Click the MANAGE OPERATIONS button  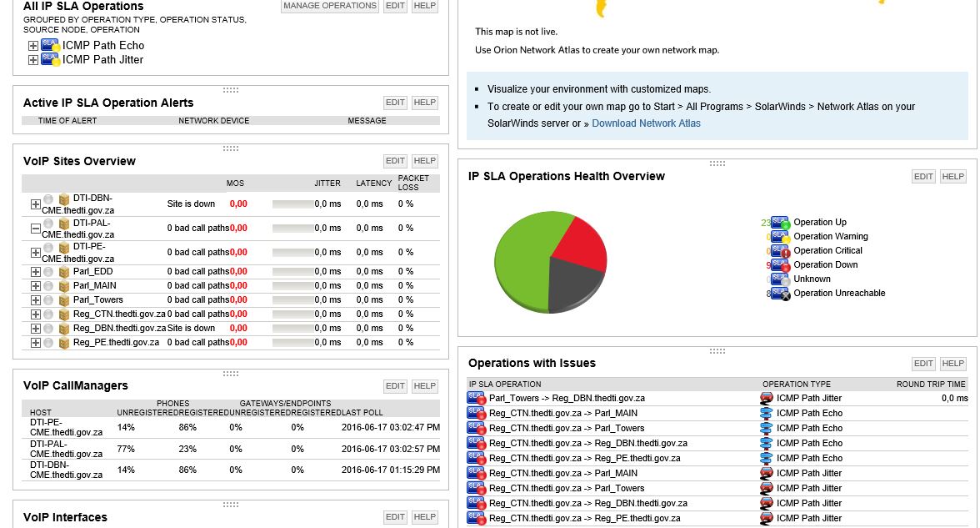[330, 6]
